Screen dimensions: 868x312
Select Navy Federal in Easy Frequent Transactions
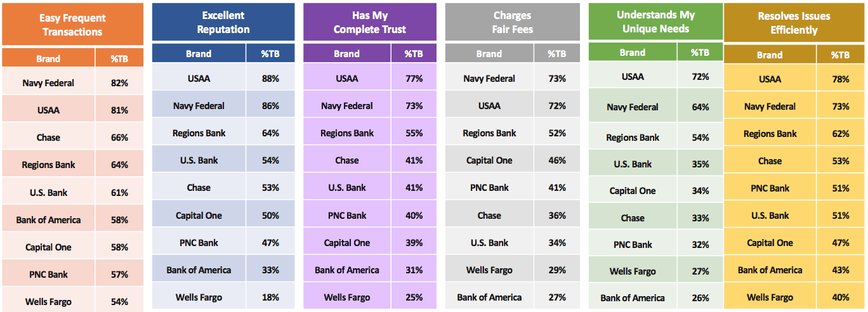(48, 82)
